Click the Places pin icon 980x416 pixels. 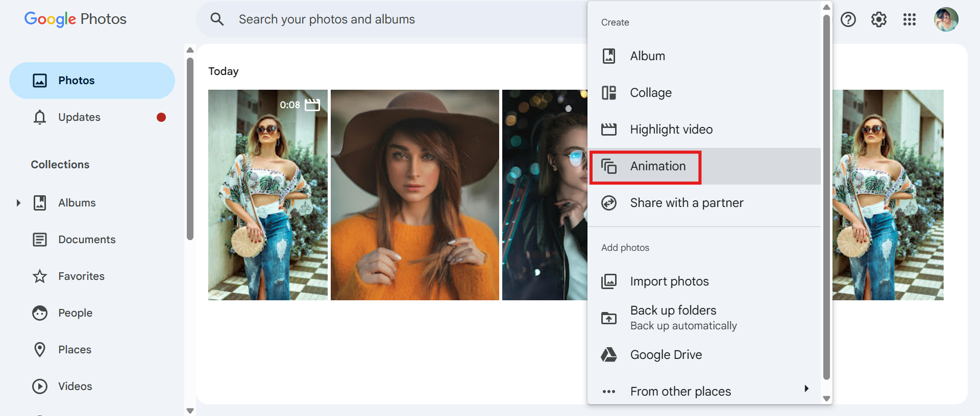click(40, 350)
